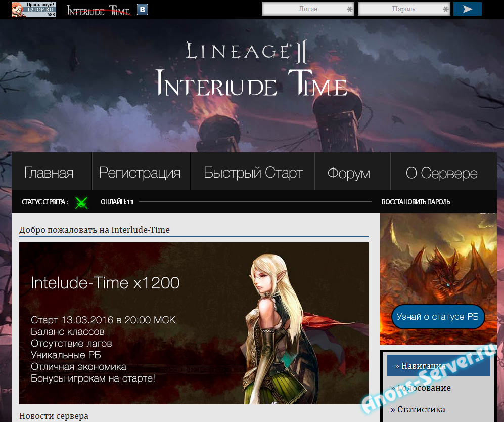Click the large Lineage II Interlude Time logo
This screenshot has width=504, height=422.
[x=252, y=68]
